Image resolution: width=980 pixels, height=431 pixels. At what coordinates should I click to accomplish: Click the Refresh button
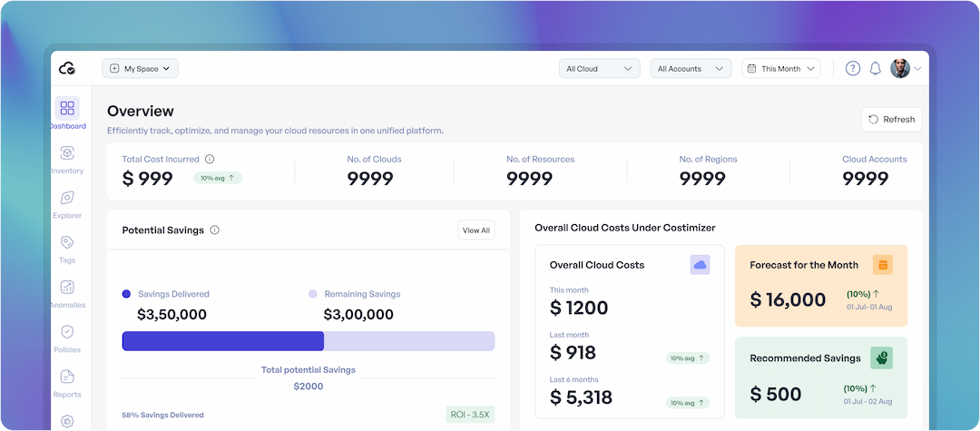pos(892,119)
